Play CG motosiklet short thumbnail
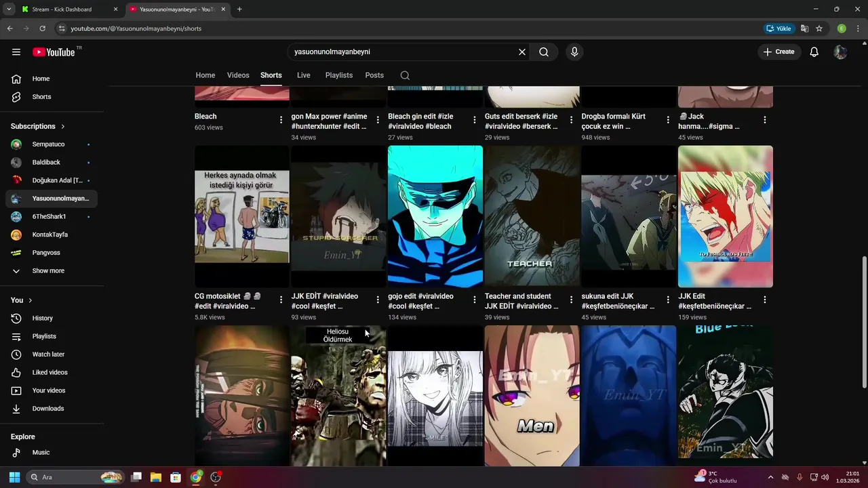This screenshot has width=868, height=488. [242, 216]
